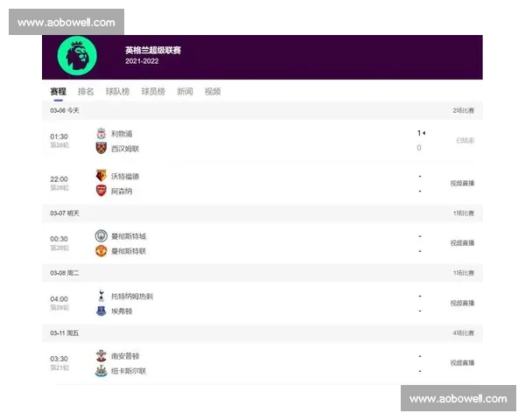Open the Manchester United crest

101,251
